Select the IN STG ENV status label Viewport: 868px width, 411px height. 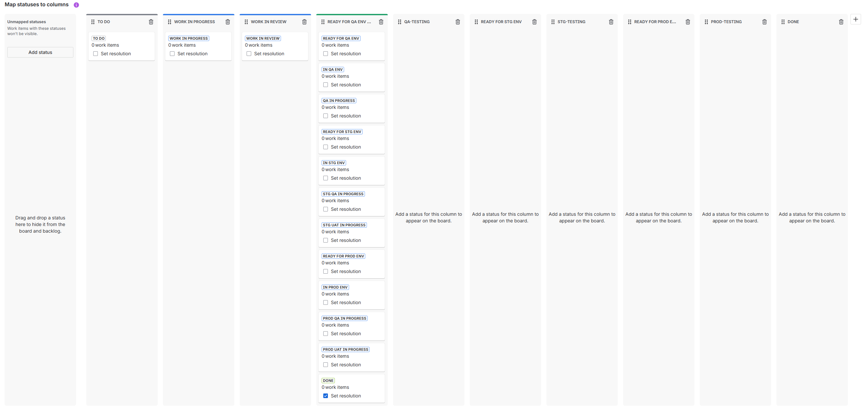click(334, 163)
